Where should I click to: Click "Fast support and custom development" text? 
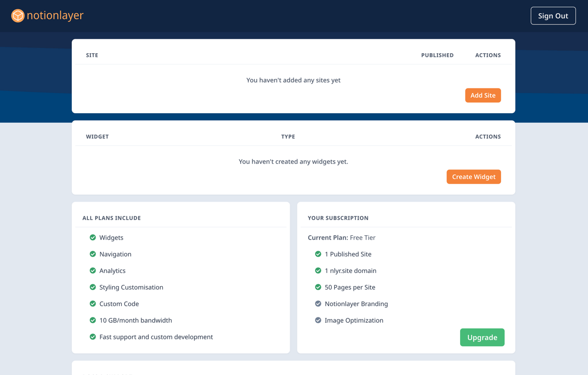[x=156, y=337]
